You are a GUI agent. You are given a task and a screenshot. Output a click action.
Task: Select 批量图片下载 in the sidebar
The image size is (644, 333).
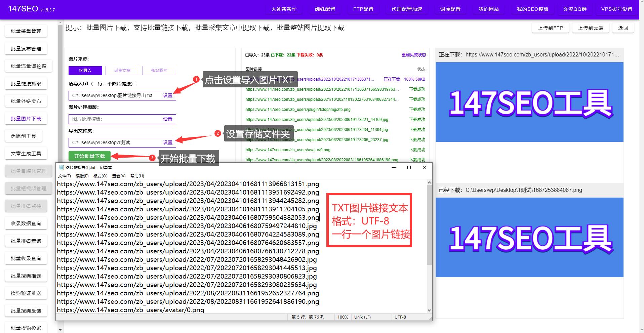(26, 119)
